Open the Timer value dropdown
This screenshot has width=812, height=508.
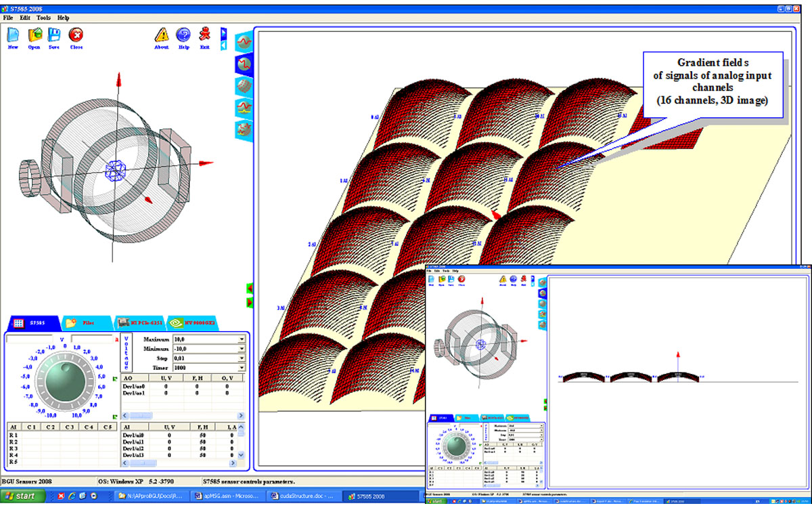pyautogui.click(x=241, y=367)
